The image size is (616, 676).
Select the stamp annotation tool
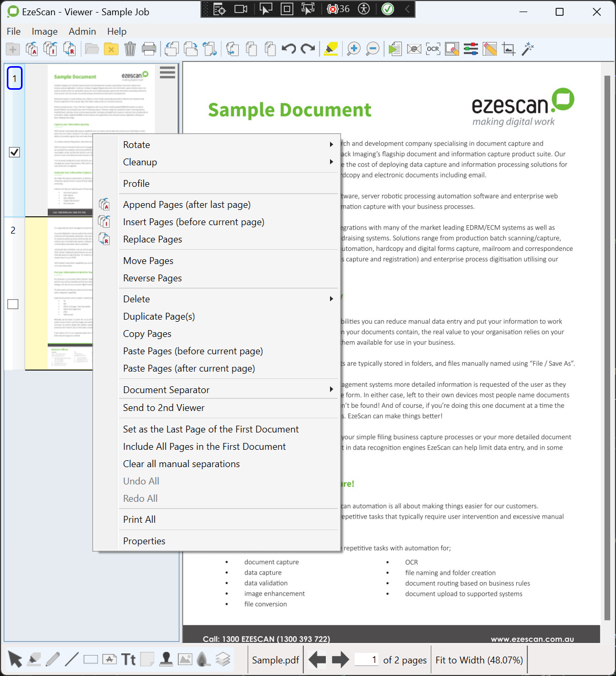pyautogui.click(x=166, y=659)
